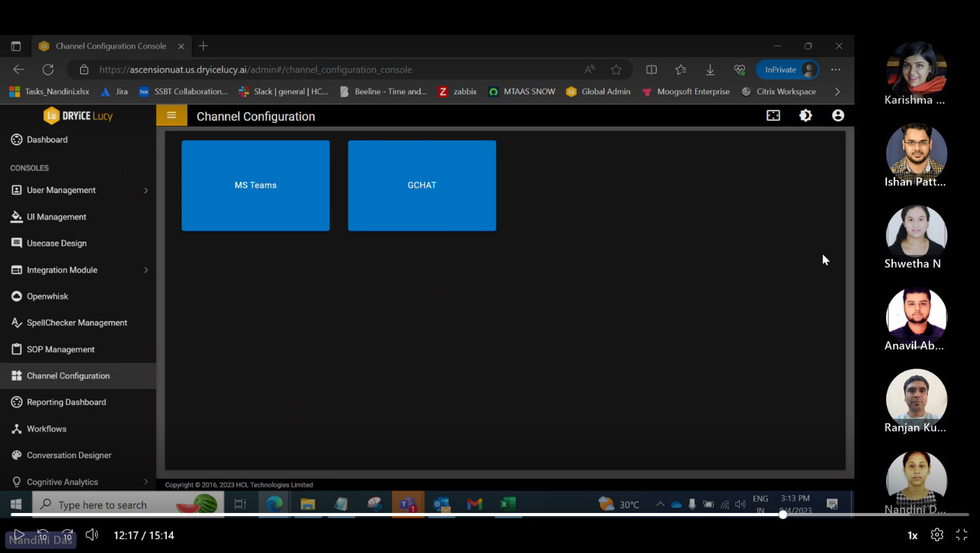
Task: Select Shwetha N's participant thumbnail
Action: (x=916, y=238)
